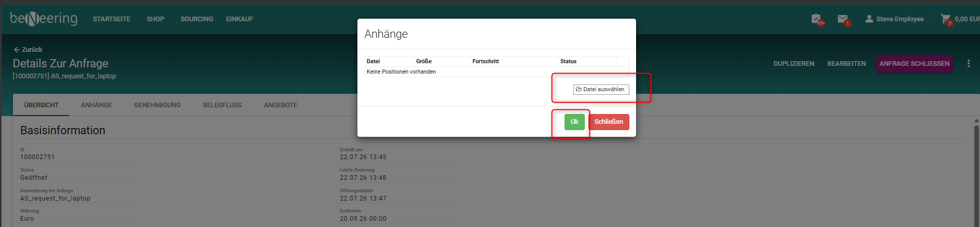The height and width of the screenshot is (227, 980).
Task: Switch to the ÜBERSICHT tab
Action: 41,105
